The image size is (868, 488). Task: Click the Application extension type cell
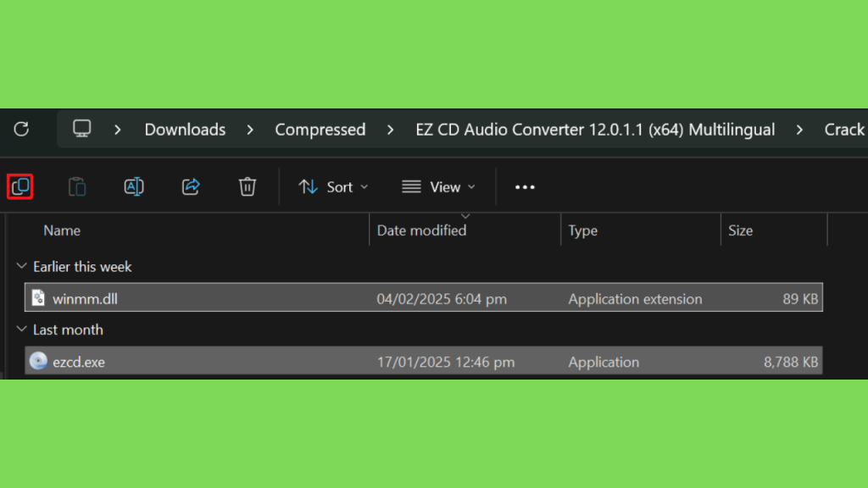[x=635, y=299]
